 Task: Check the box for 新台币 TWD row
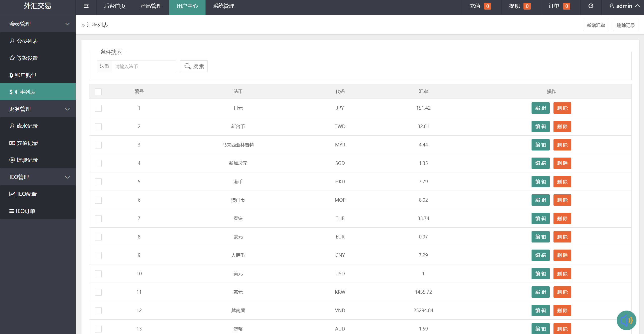98,127
